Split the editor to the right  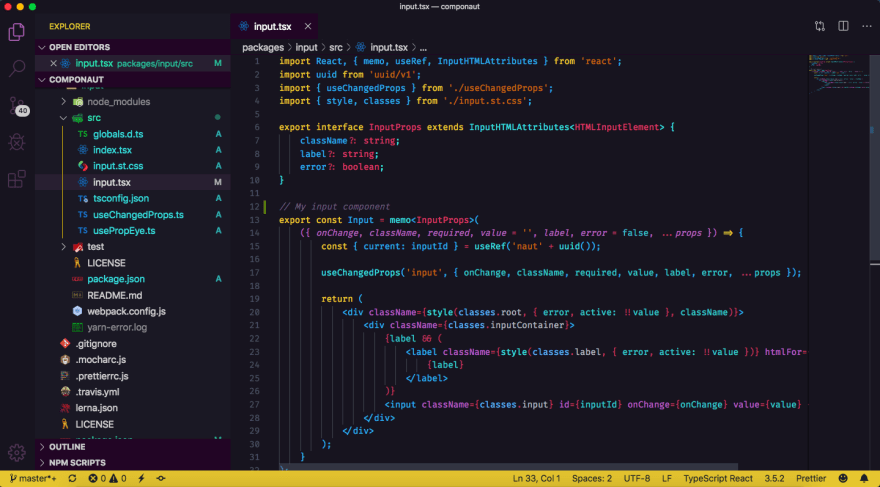[843, 26]
